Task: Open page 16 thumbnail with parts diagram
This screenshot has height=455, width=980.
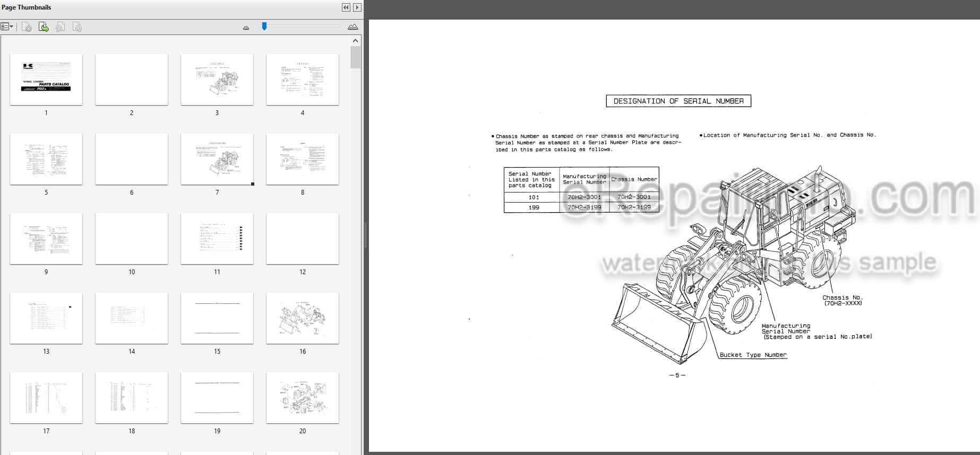Action: pyautogui.click(x=303, y=318)
